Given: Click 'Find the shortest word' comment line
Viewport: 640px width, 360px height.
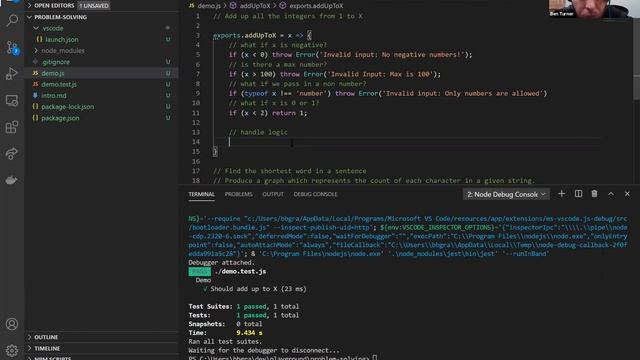Looking at the screenshot, I should [290, 171].
